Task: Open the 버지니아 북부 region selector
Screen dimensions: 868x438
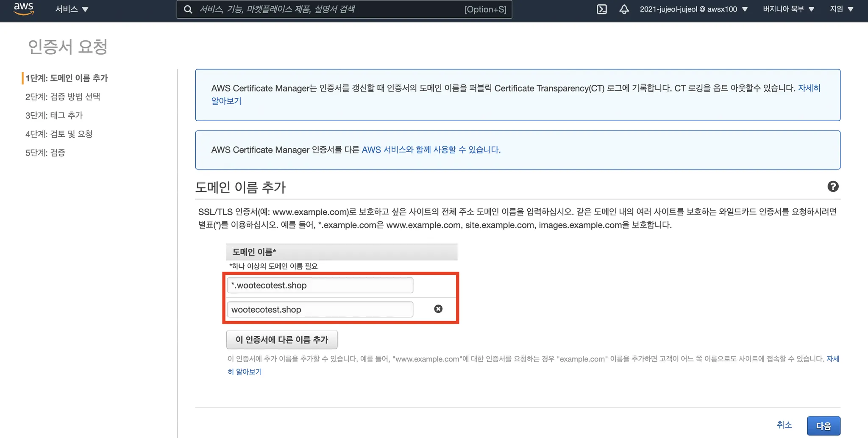Action: (788, 9)
